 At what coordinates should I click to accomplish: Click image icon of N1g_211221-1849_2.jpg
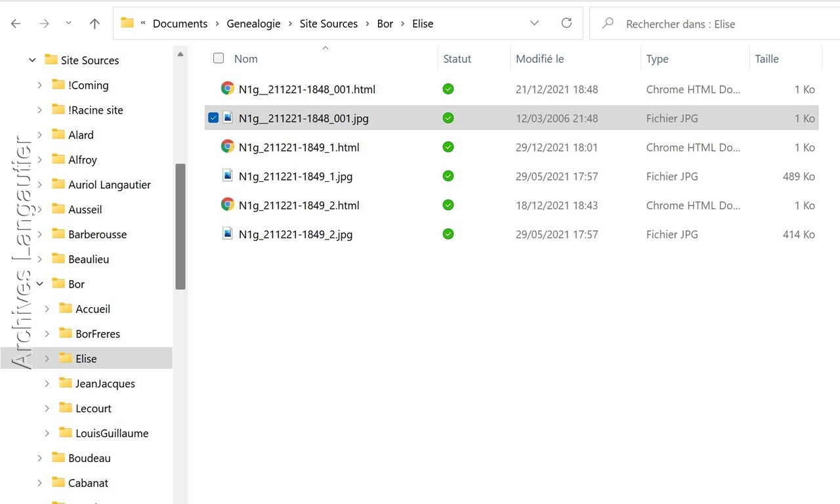[x=228, y=234]
